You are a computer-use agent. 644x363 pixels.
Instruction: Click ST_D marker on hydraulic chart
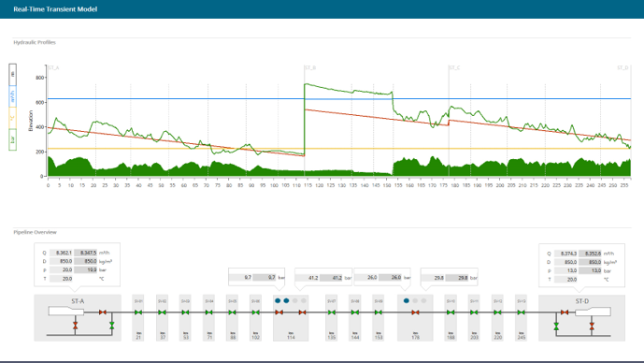623,68
